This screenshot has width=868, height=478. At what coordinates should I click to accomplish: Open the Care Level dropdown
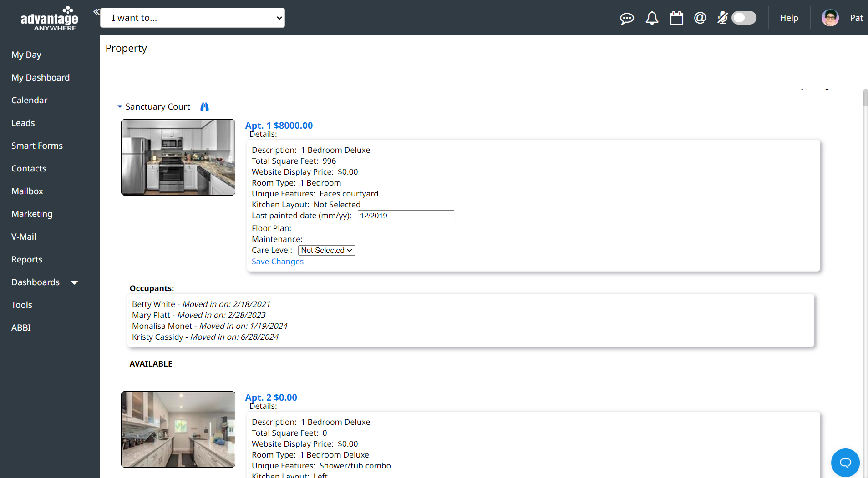pyautogui.click(x=326, y=250)
